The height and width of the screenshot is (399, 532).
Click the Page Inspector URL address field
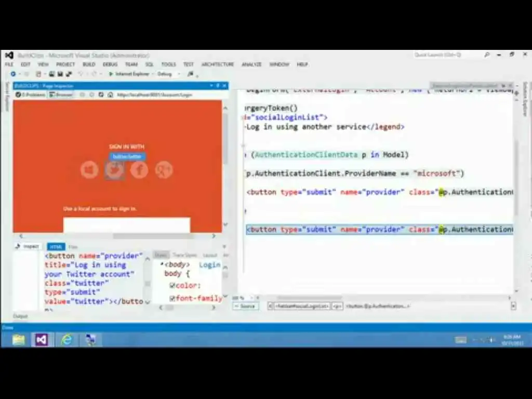click(x=170, y=95)
